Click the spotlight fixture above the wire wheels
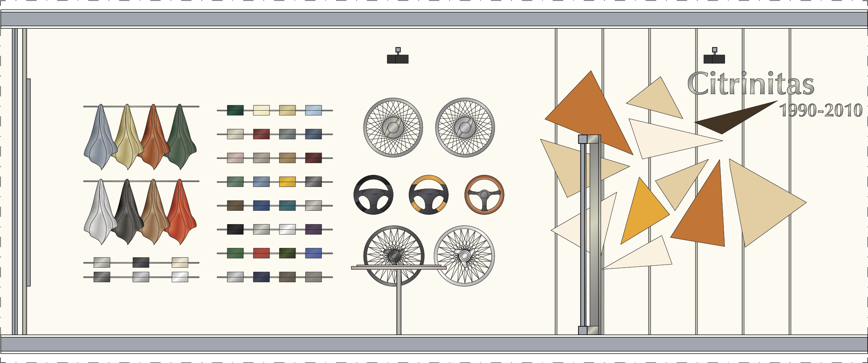The width and height of the screenshot is (868, 363). 398,56
